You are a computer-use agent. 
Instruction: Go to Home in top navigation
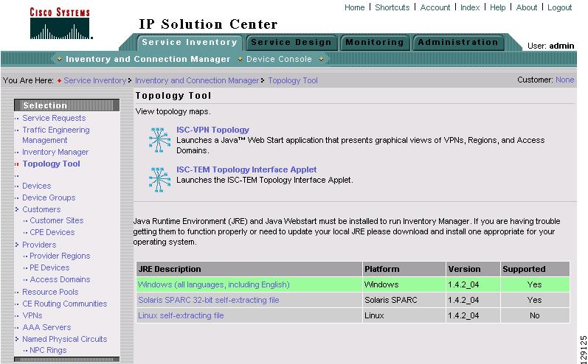354,7
